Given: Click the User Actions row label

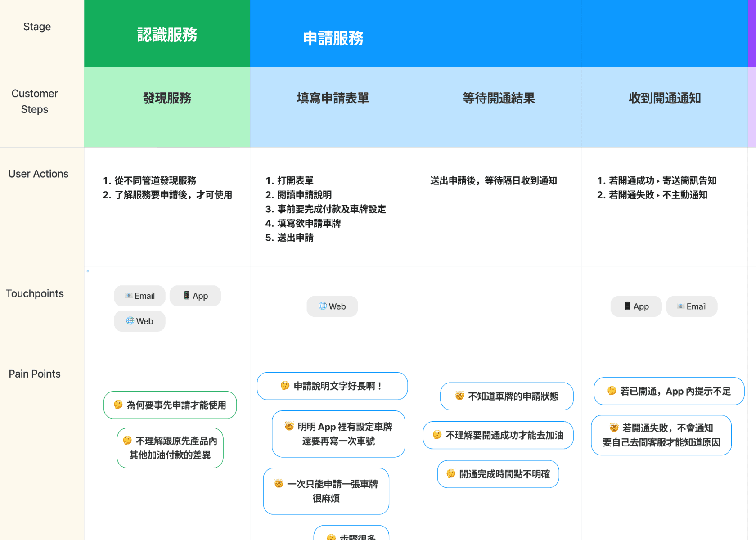Looking at the screenshot, I should click(38, 174).
